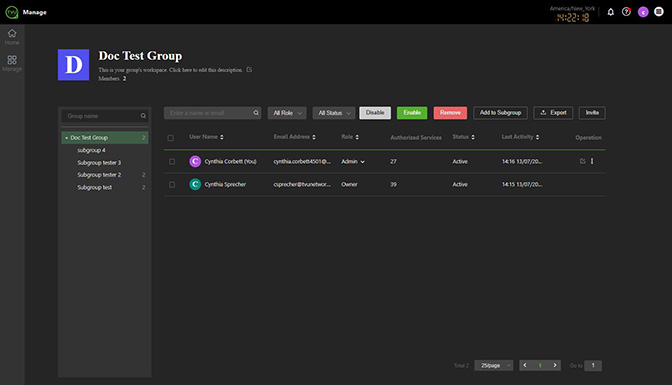Click the Invite button
This screenshot has height=385, width=672.
coord(592,113)
